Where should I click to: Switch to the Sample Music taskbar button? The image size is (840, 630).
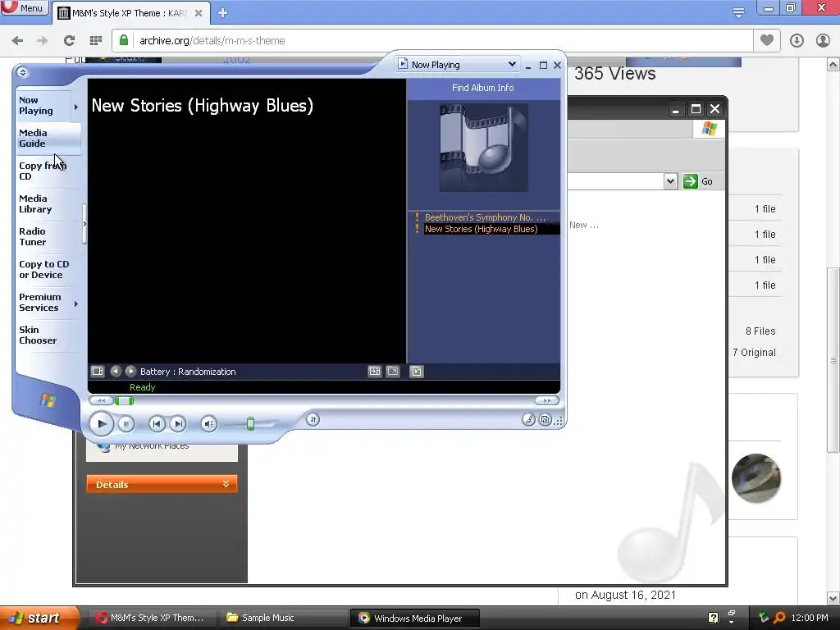point(282,618)
